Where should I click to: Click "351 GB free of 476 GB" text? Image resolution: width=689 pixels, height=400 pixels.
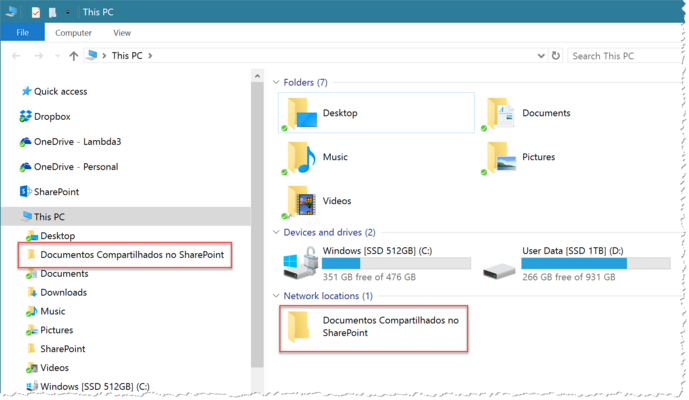click(x=369, y=277)
